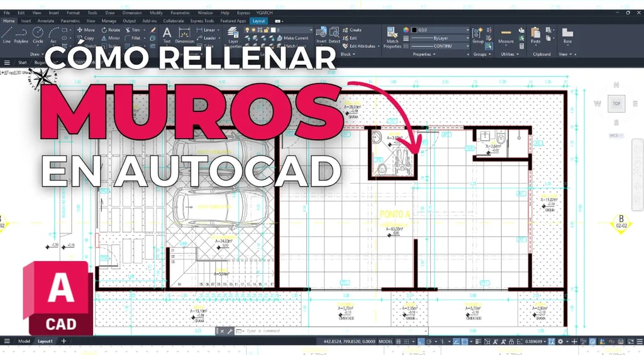
Task: Switch to the Manage ribbon tab
Action: (x=109, y=21)
